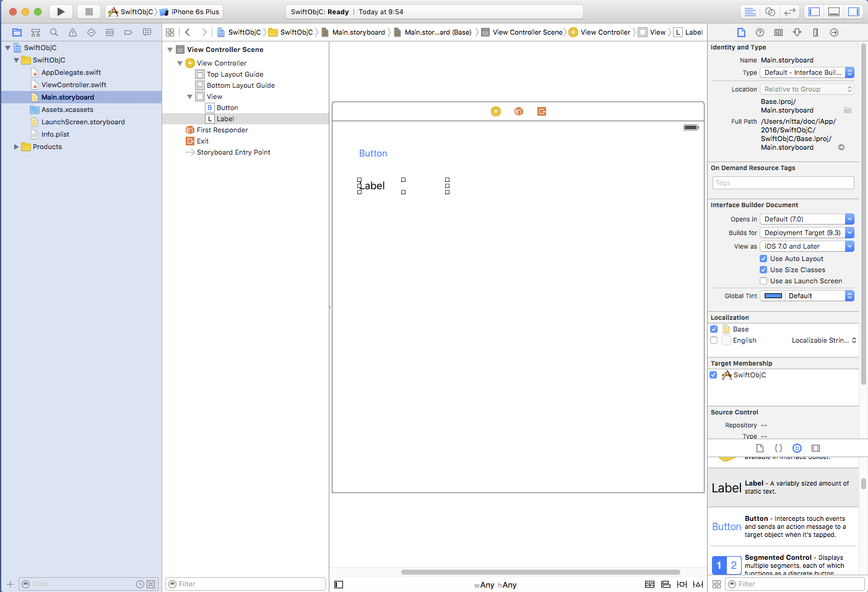This screenshot has height=592, width=868.
Task: Uncheck Use Auto Layout
Action: click(763, 259)
